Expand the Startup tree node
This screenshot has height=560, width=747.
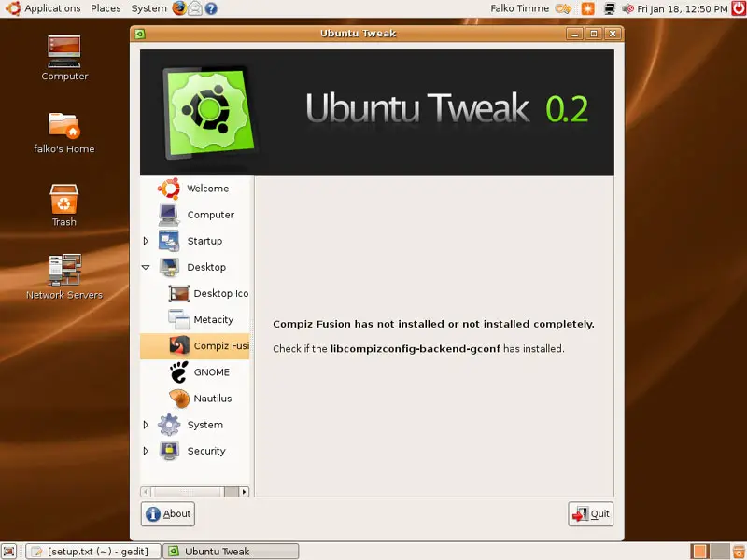click(x=146, y=241)
